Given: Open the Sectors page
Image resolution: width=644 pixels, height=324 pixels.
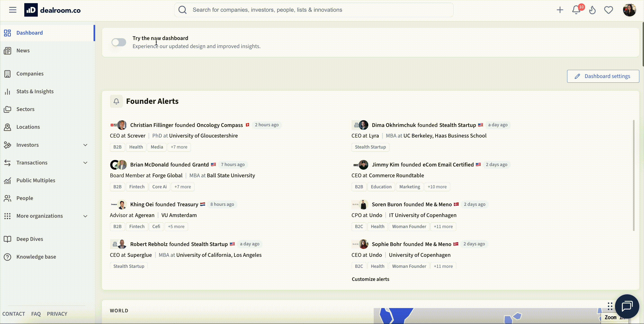Looking at the screenshot, I should pyautogui.click(x=25, y=109).
